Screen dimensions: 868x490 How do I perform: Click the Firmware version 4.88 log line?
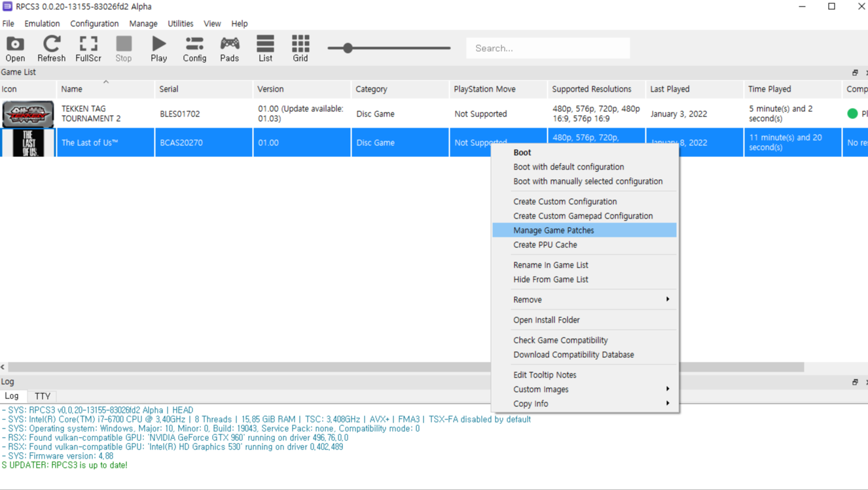[x=58, y=456]
